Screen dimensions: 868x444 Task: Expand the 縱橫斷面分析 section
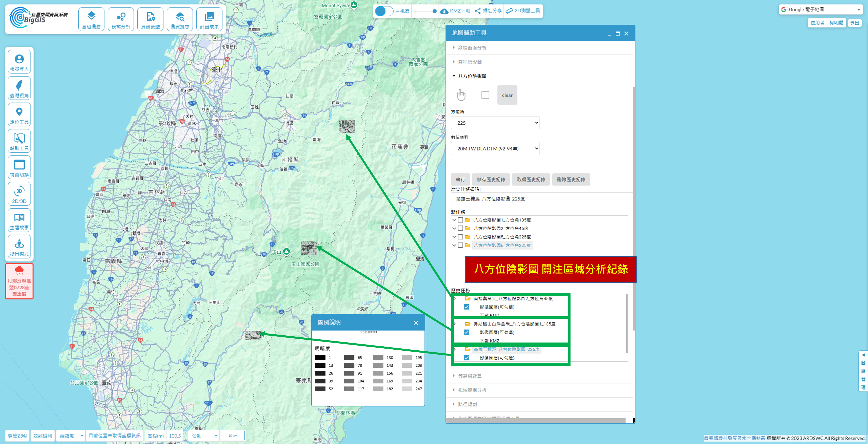[472, 48]
